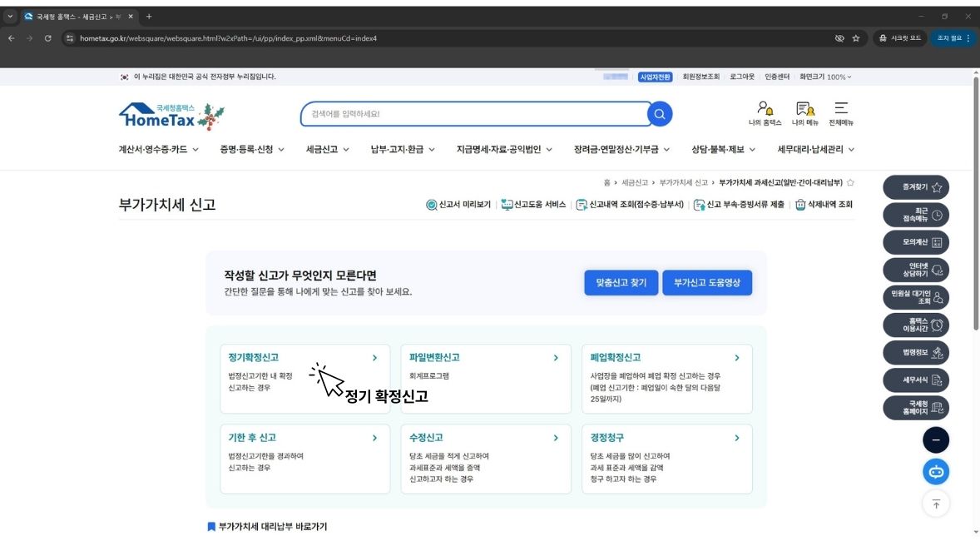Expand 세무대리·납세관리 menu
980x541 pixels.
coord(815,150)
